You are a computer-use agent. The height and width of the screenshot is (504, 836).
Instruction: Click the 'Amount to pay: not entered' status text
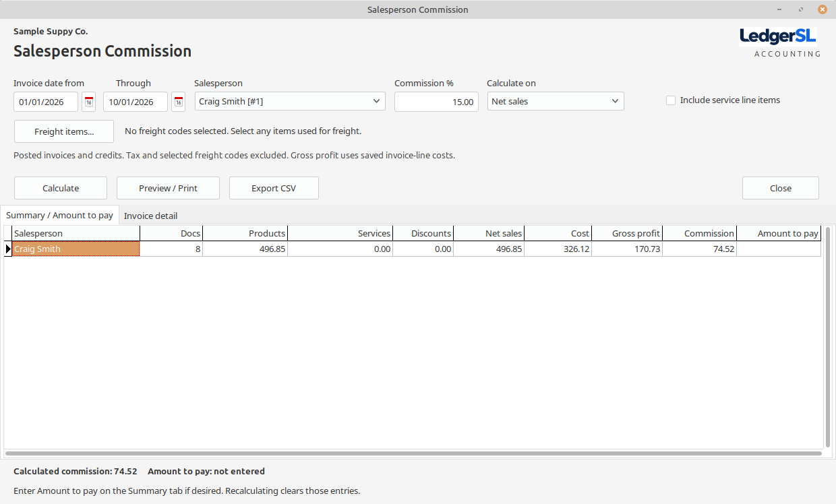[x=206, y=472]
